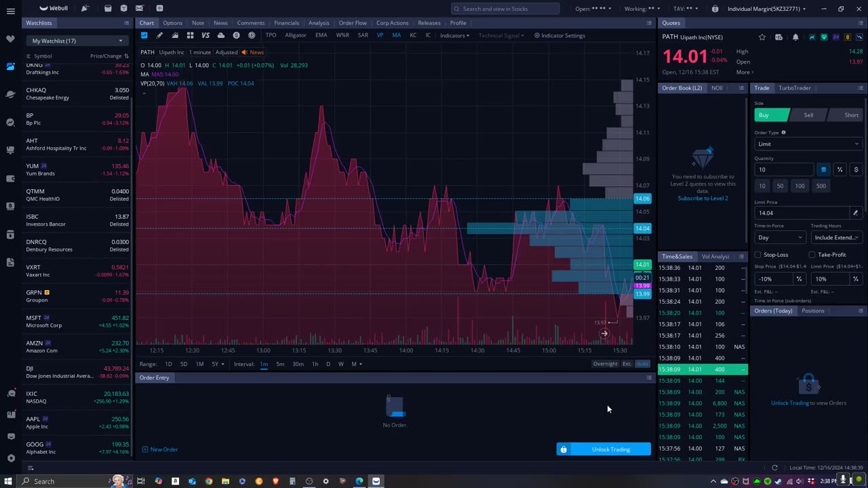This screenshot has height=488, width=868.
Task: Click More under quote details
Action: tap(745, 73)
